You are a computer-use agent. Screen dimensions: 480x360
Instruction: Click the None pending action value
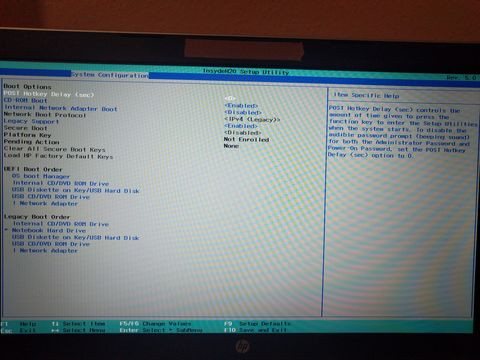pos(231,146)
